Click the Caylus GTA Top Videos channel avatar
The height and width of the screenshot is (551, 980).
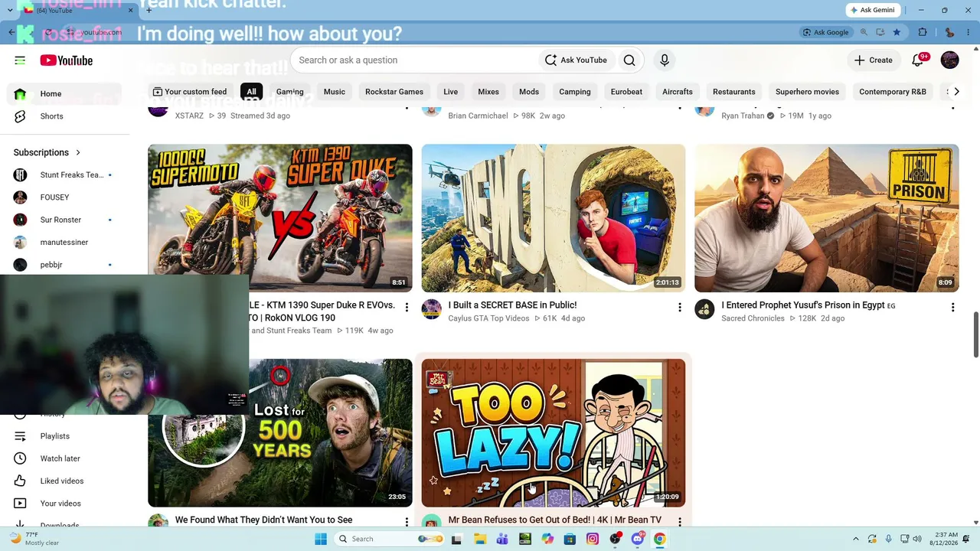432,309
